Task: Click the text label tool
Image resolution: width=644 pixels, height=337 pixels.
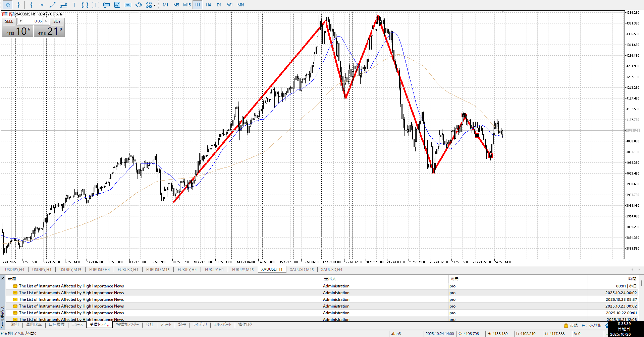Action: tap(96, 5)
